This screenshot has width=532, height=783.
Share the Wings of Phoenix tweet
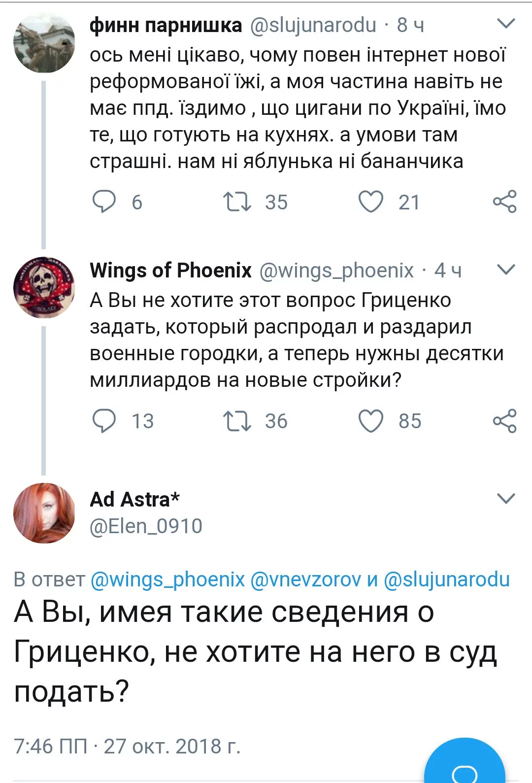coord(504,421)
